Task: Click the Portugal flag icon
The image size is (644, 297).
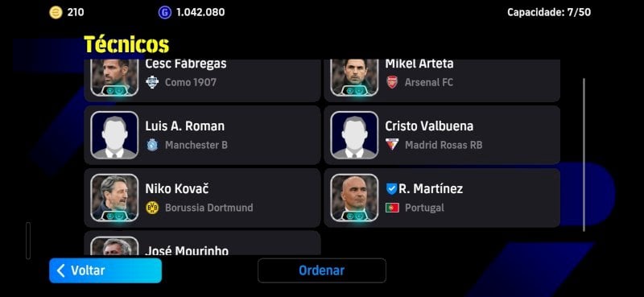Action: tap(392, 208)
